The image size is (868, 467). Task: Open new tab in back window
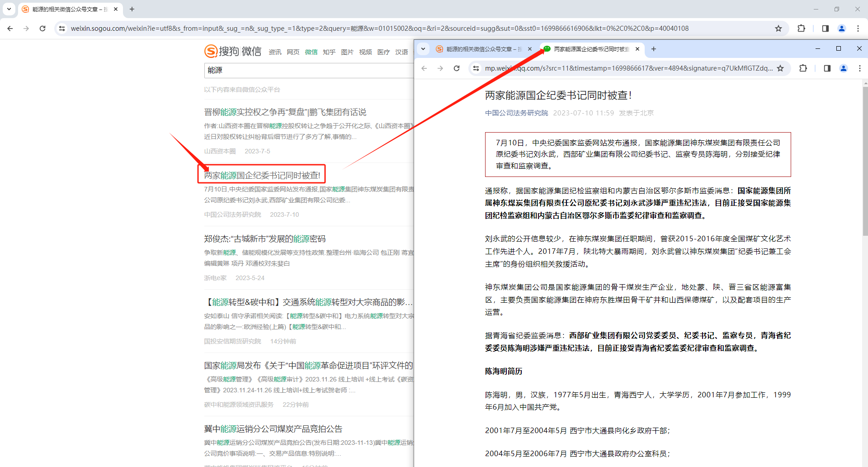coord(132,9)
